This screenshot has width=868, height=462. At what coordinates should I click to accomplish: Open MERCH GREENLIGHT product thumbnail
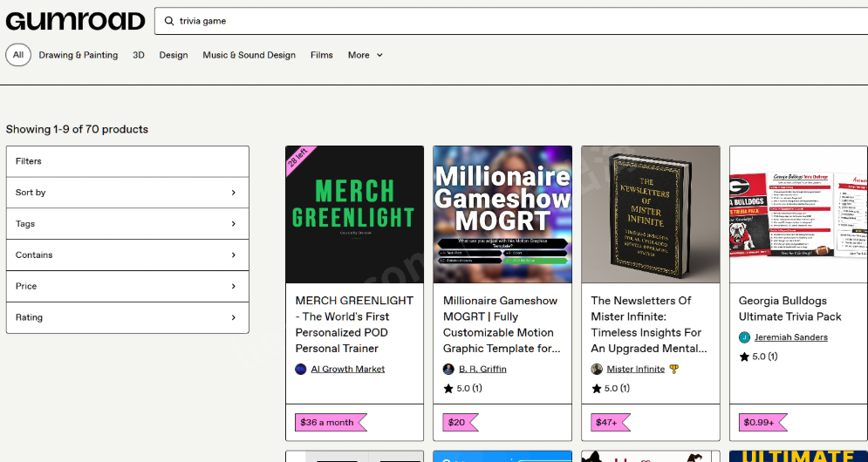[x=355, y=214]
